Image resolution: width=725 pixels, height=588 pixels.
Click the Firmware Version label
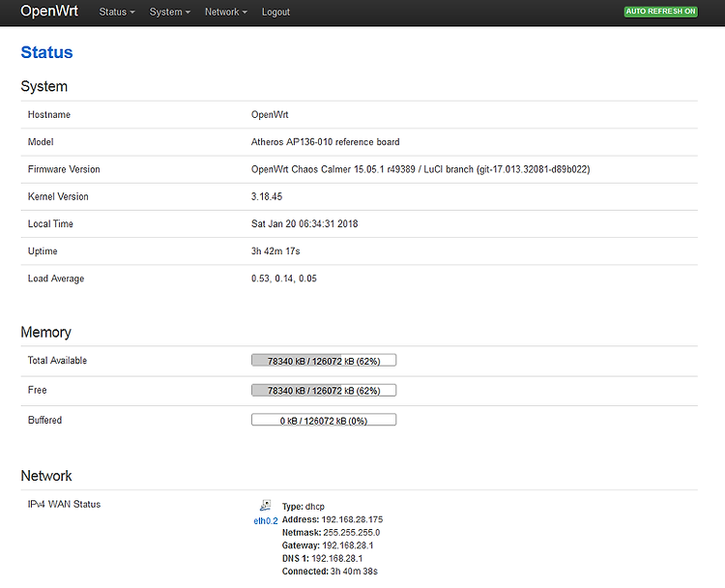tap(64, 169)
